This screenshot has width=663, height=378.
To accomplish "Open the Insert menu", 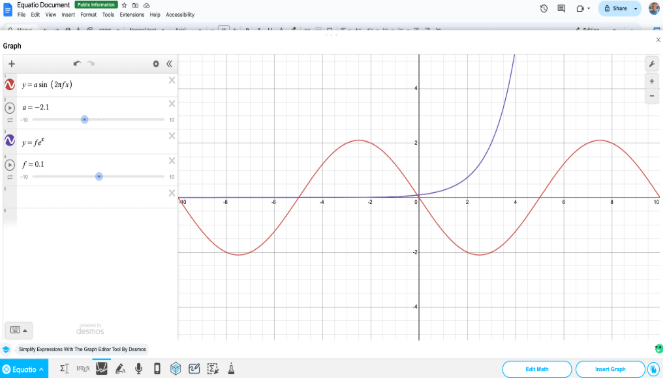I will [68, 15].
